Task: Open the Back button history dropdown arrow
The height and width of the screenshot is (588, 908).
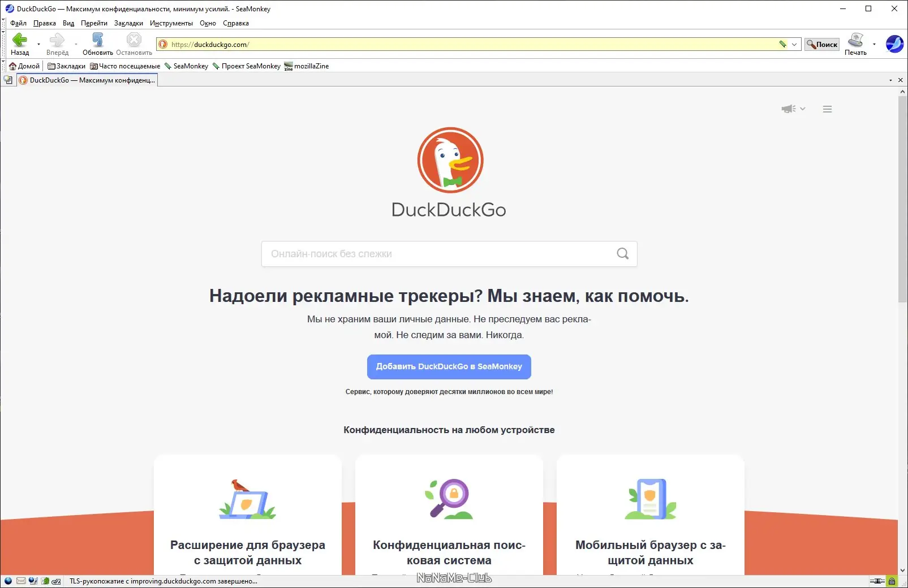Action: pyautogui.click(x=38, y=44)
